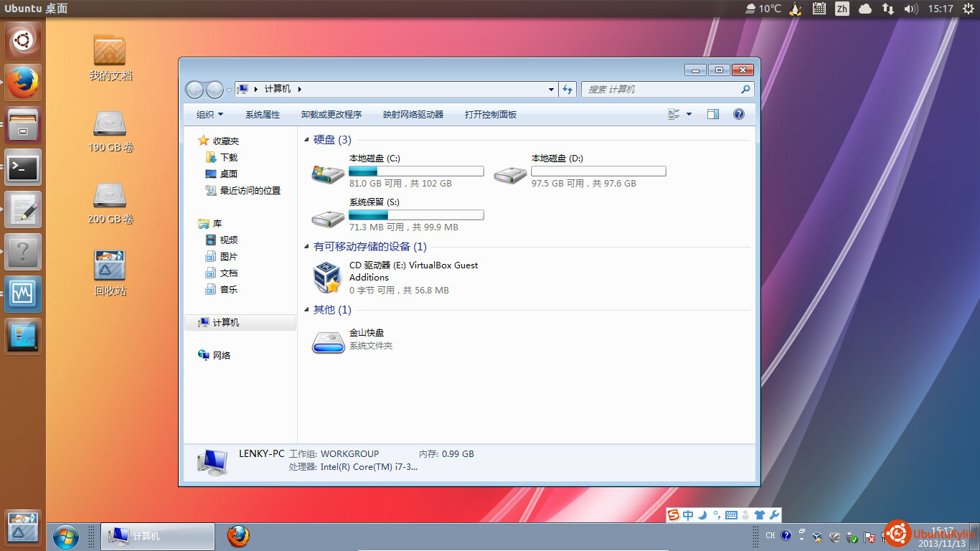Open Local Disk (D:) drive icon
This screenshot has height=551, width=980.
point(510,174)
